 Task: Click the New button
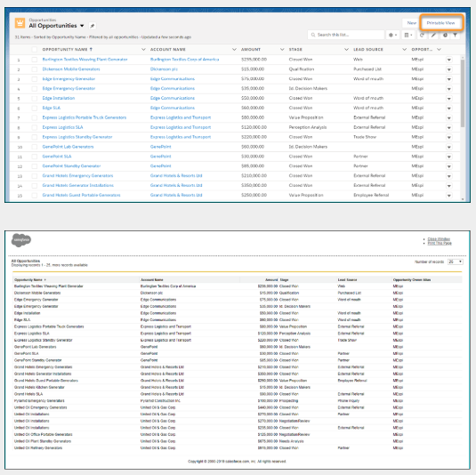(412, 23)
